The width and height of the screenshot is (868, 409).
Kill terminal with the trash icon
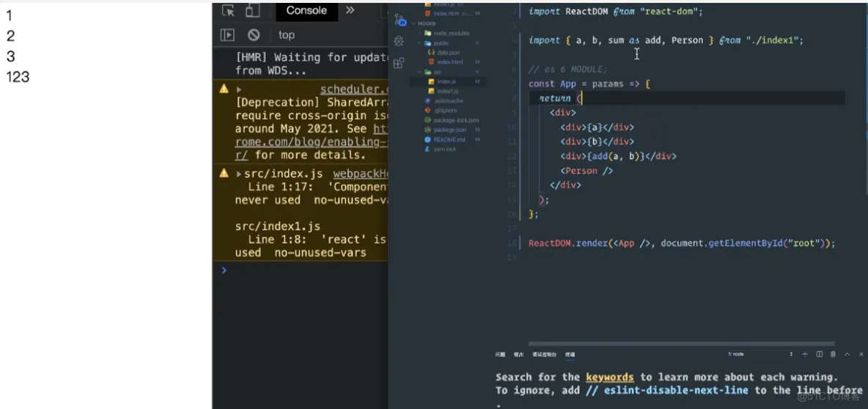(x=833, y=354)
